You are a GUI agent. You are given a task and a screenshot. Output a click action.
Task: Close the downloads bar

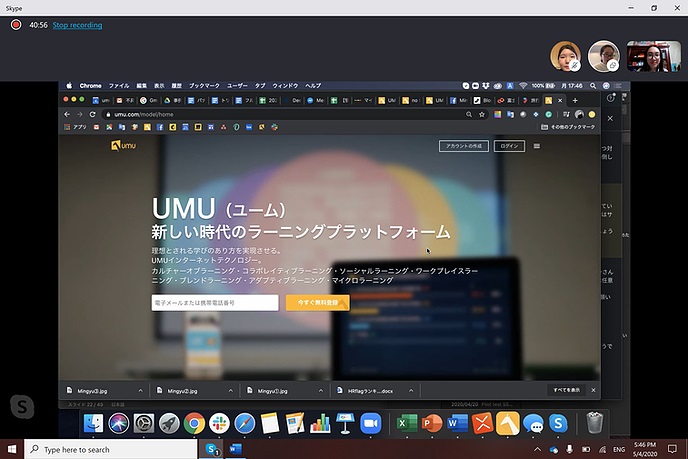click(x=594, y=390)
